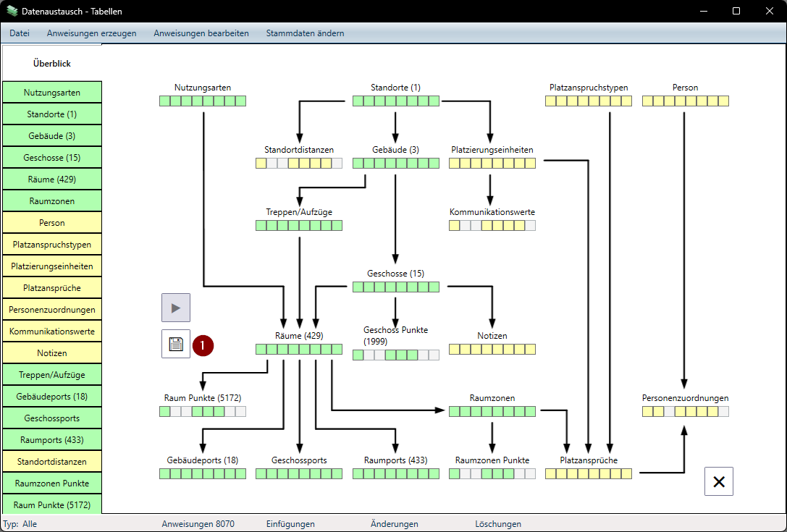Select the Überblick tab in the sidebar
Viewport: 787px width, 532px height.
coord(51,64)
